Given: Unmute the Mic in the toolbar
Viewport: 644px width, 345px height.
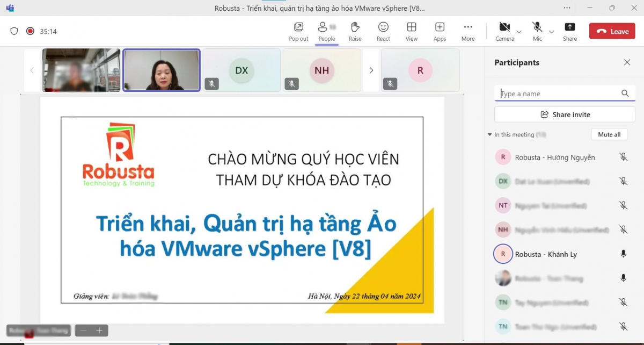Looking at the screenshot, I should [537, 31].
